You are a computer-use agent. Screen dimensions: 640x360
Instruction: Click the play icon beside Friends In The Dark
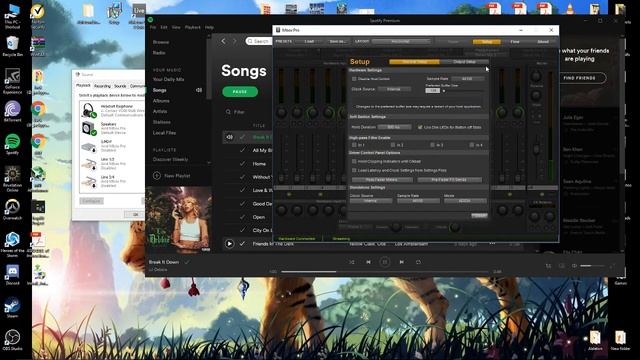click(229, 244)
